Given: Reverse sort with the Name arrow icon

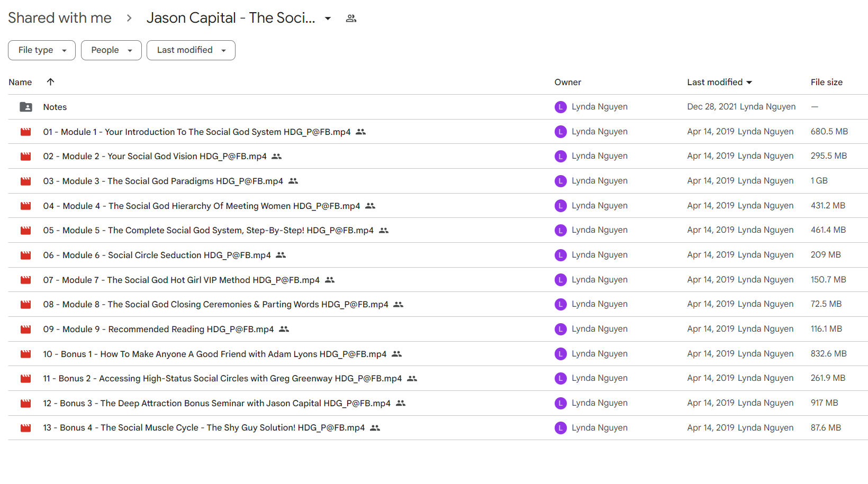Looking at the screenshot, I should tap(51, 82).
